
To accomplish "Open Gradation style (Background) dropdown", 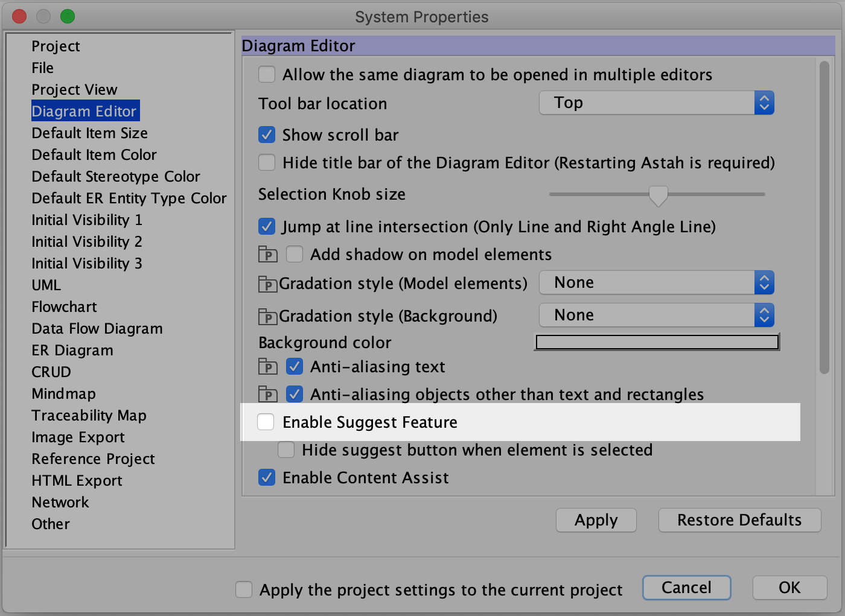I will 656,316.
